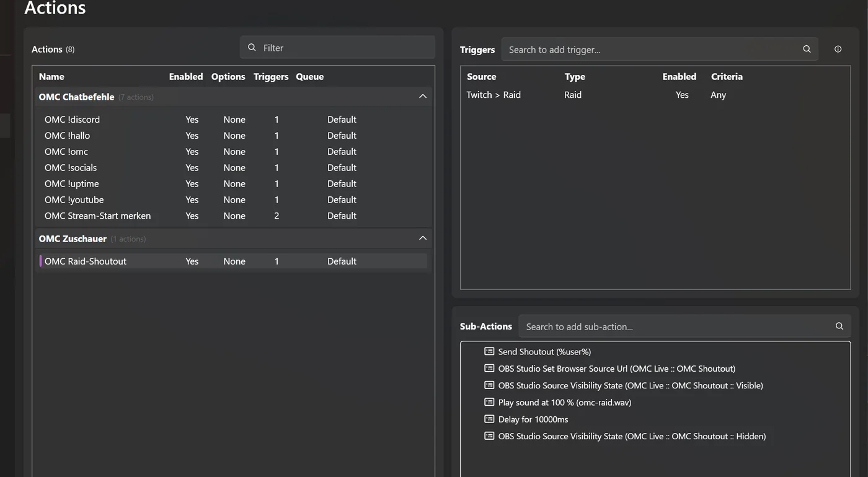Click the OMC Zuschauer group title
Viewport: 868px width, 477px height.
(73, 239)
